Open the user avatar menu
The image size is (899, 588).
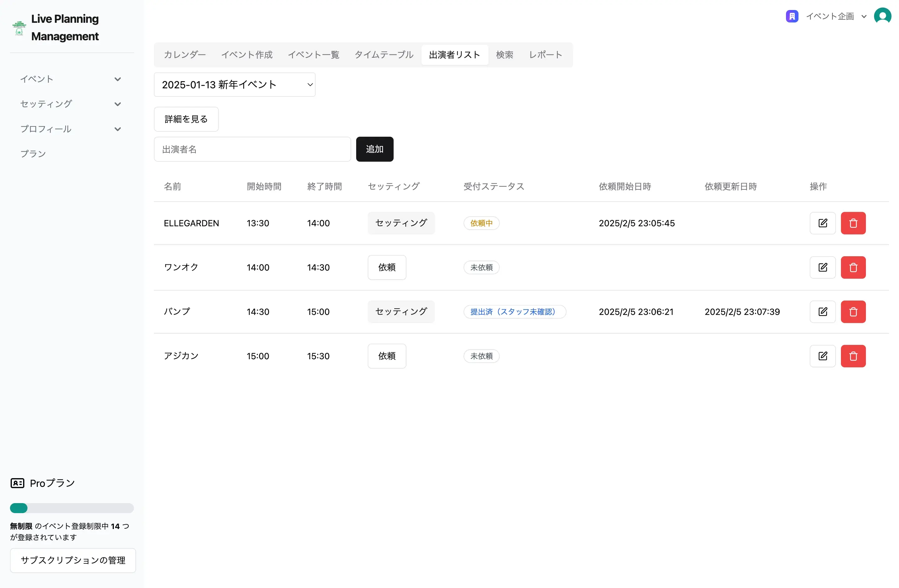(882, 16)
